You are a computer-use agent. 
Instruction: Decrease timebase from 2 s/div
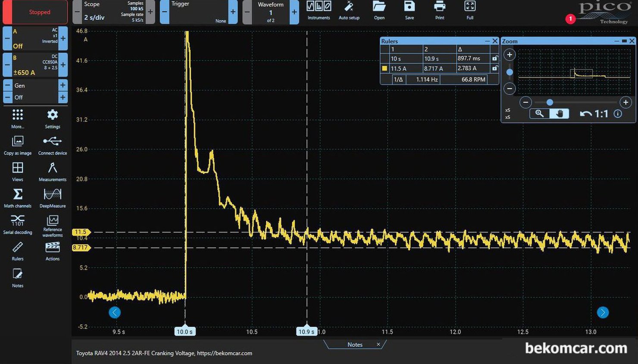coord(77,12)
